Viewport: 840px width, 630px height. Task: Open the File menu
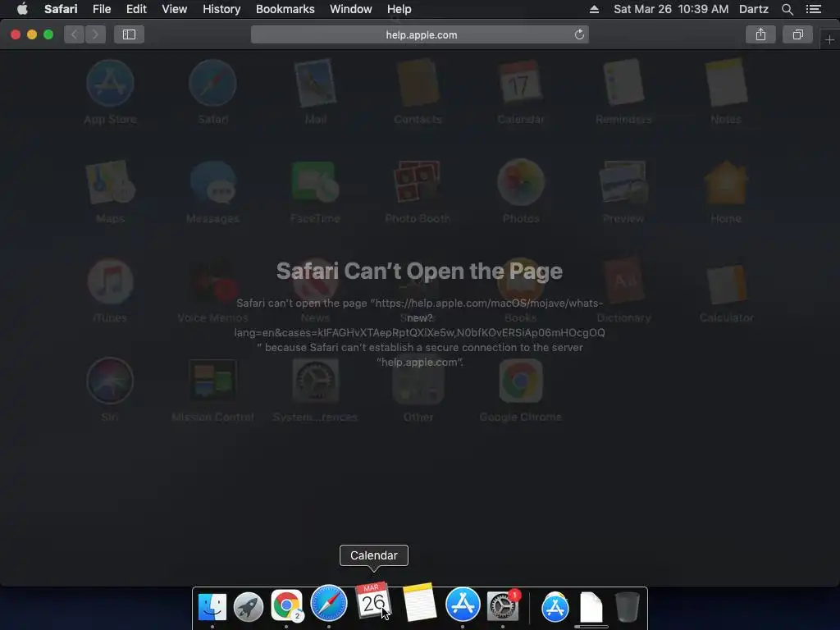[x=101, y=9]
